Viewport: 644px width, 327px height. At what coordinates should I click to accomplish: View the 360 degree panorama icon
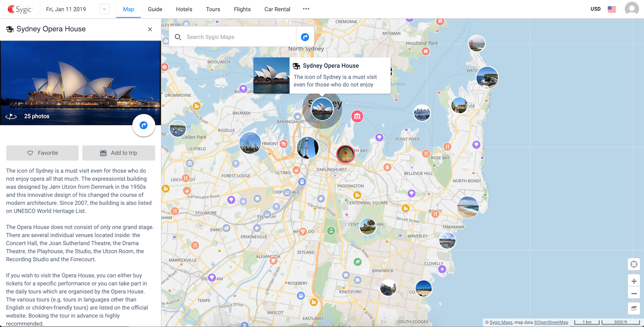[x=11, y=116]
